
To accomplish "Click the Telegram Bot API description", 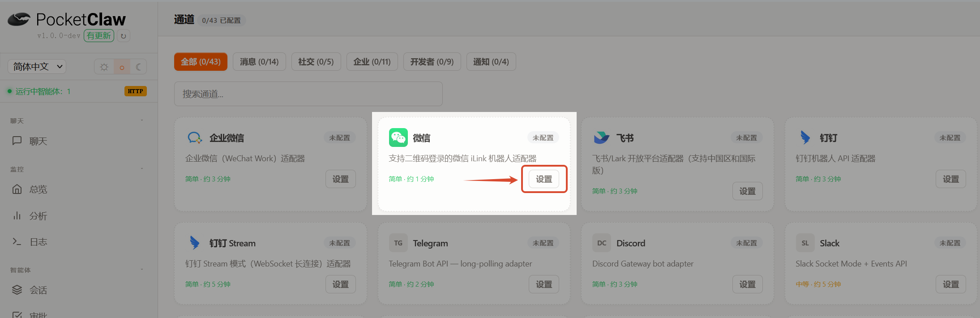I will [x=460, y=264].
